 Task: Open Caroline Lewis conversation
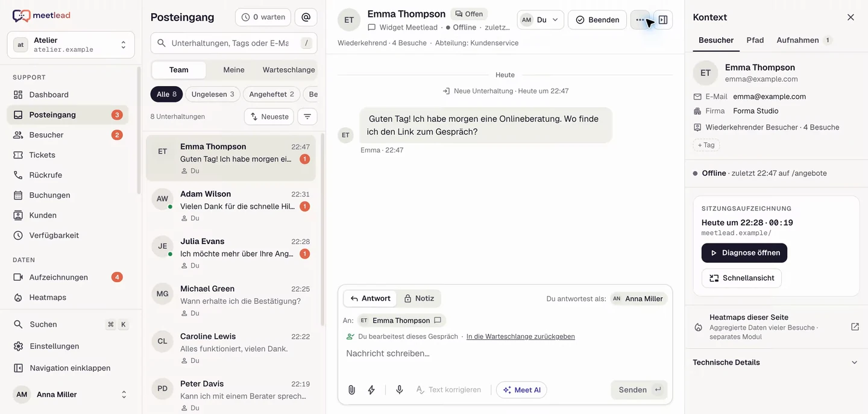coord(231,348)
